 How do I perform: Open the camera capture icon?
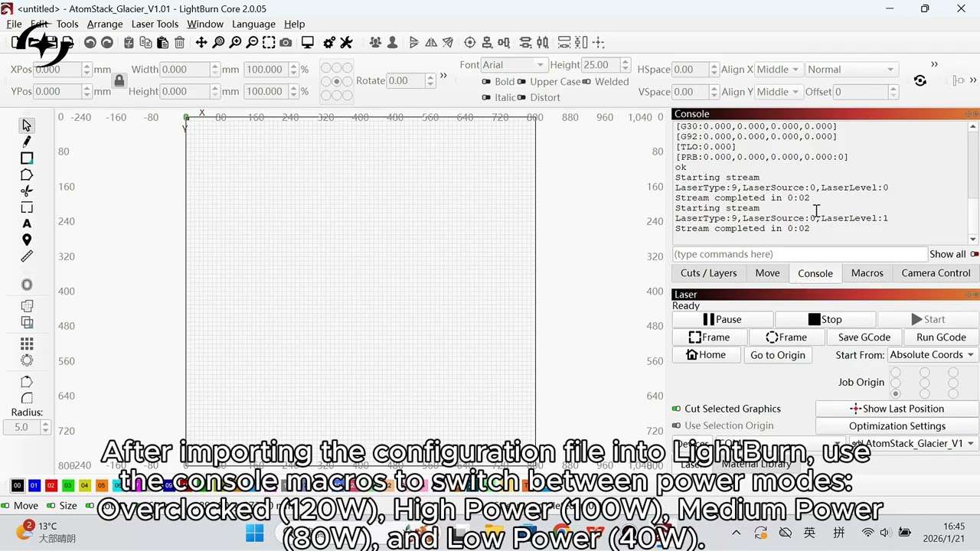point(286,43)
